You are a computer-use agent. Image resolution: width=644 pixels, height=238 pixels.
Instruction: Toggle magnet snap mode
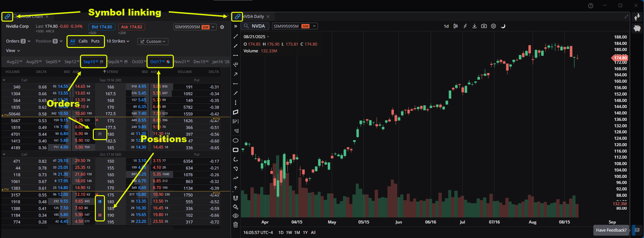[236, 198]
